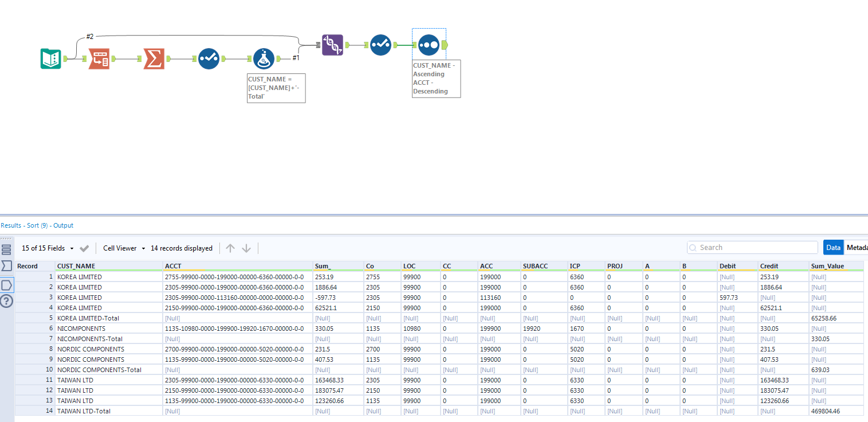Show results messages list view
This screenshot has height=422, width=868.
[x=6, y=249]
